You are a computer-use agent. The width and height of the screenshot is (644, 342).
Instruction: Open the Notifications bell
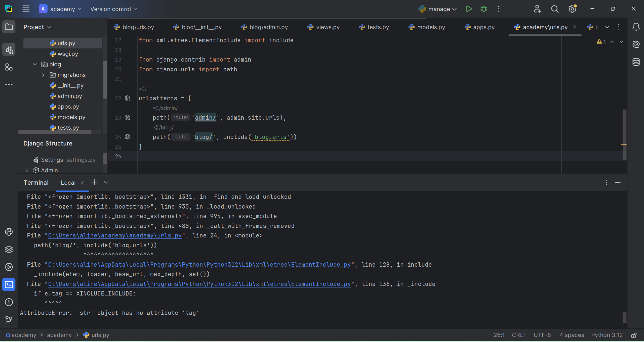click(636, 27)
